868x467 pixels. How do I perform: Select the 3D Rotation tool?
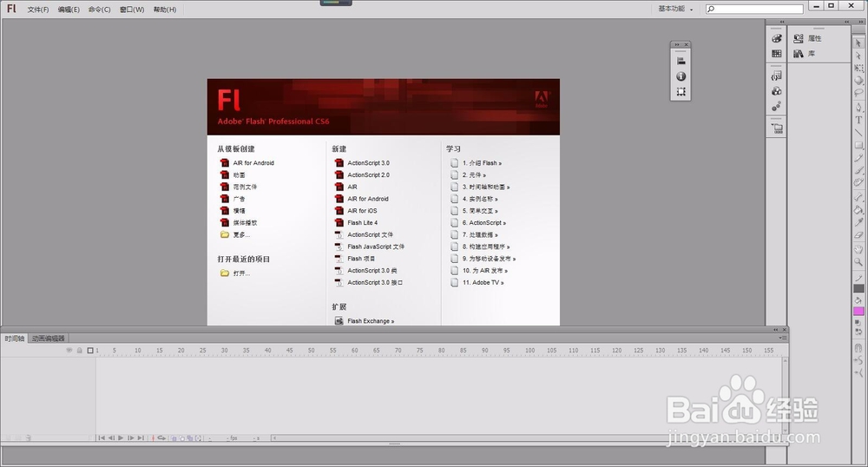pyautogui.click(x=858, y=81)
